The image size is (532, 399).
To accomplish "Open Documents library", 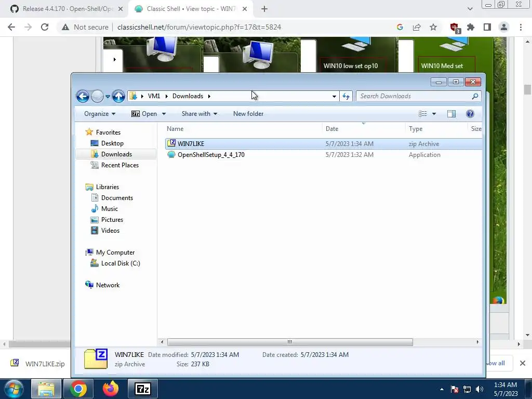I will point(117,198).
